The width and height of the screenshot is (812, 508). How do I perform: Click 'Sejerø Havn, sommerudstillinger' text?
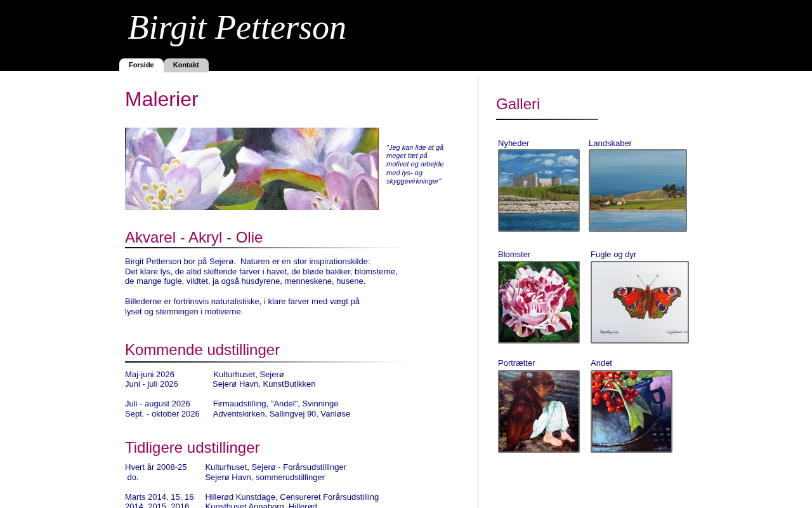(265, 478)
